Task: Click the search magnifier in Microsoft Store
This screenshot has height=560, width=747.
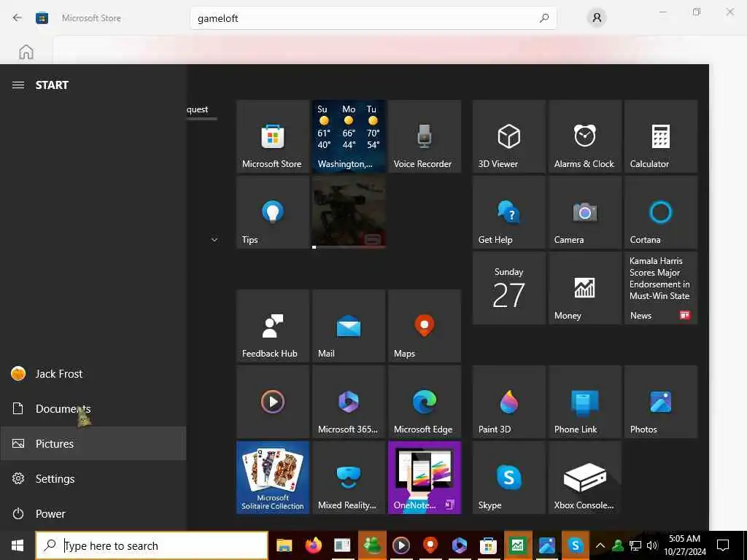Action: point(544,18)
